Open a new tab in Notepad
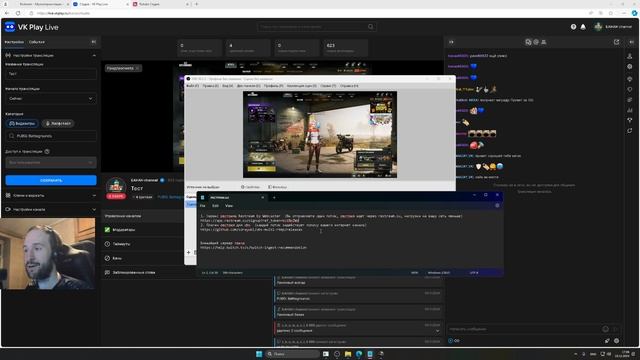This screenshot has width=640, height=360. 274,198
